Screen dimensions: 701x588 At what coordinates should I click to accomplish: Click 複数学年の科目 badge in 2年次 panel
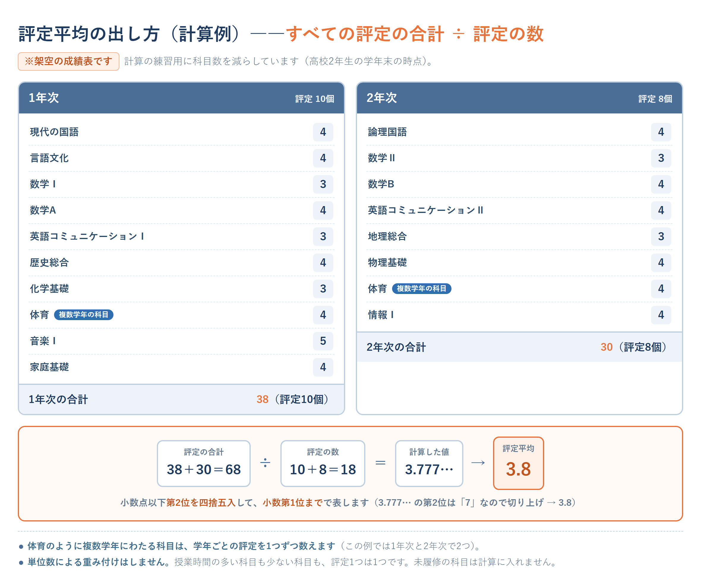[x=421, y=289]
